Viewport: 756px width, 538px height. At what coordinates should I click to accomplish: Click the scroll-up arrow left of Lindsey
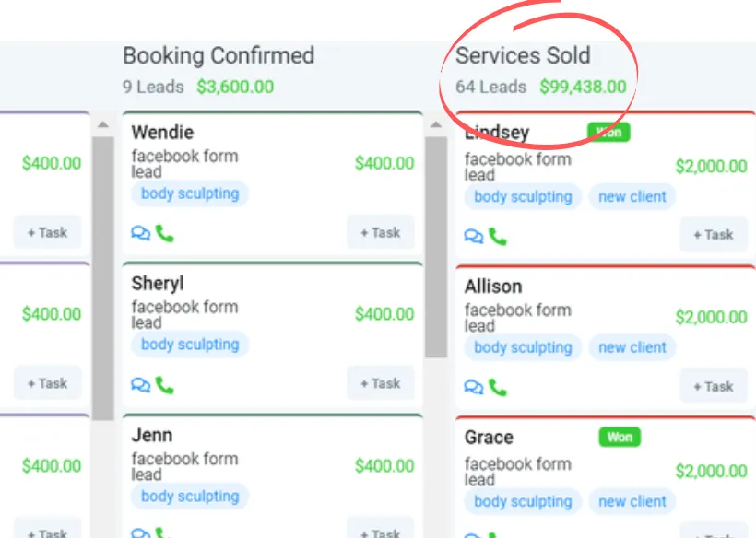436,125
